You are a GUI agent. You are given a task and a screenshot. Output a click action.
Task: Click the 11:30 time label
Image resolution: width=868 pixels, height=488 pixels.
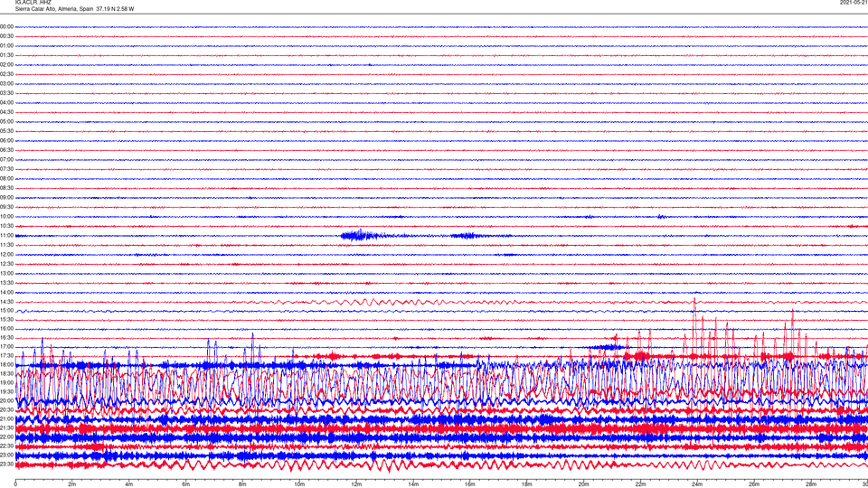(x=6, y=245)
